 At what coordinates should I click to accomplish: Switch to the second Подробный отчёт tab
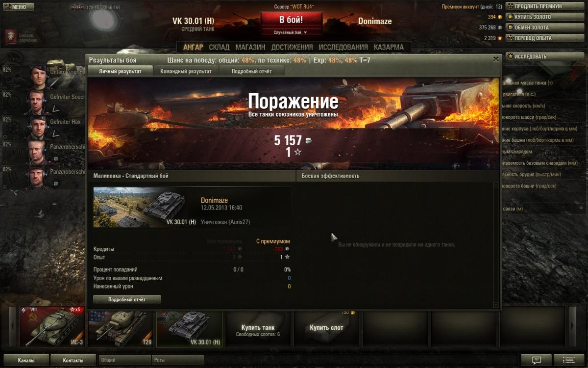pyautogui.click(x=251, y=71)
